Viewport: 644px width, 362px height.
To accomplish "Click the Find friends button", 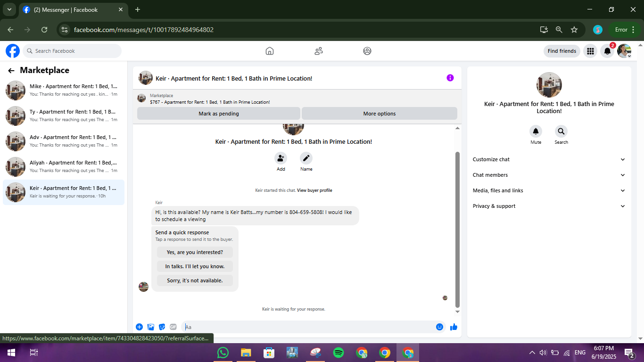I will coord(562,51).
